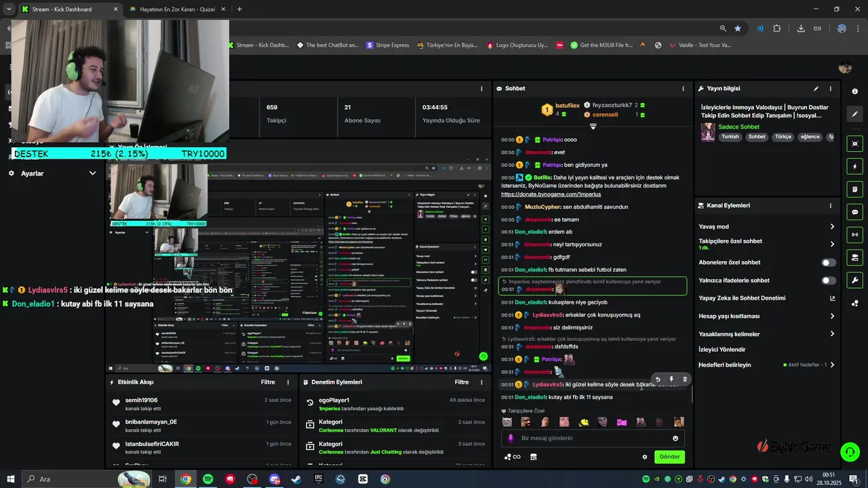Switch to Hayatının En Zor Kararı tab
Screen dimensions: 868x488
[x=176, y=9]
